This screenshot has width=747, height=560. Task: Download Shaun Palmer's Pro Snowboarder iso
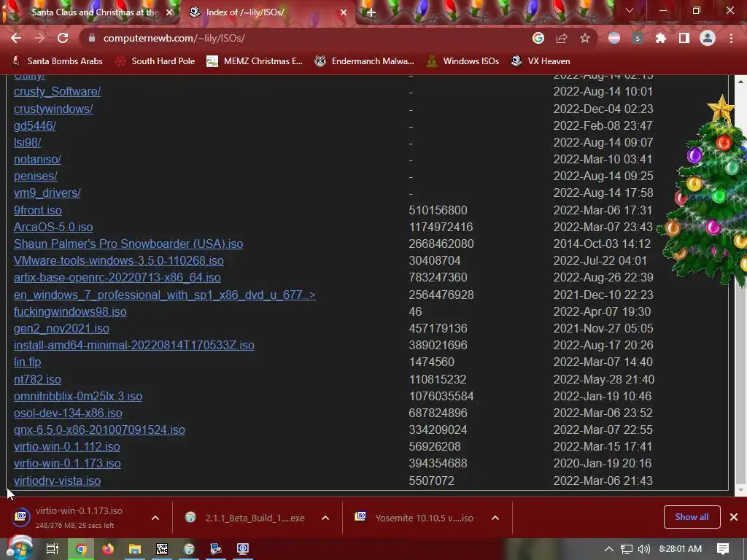tap(128, 244)
